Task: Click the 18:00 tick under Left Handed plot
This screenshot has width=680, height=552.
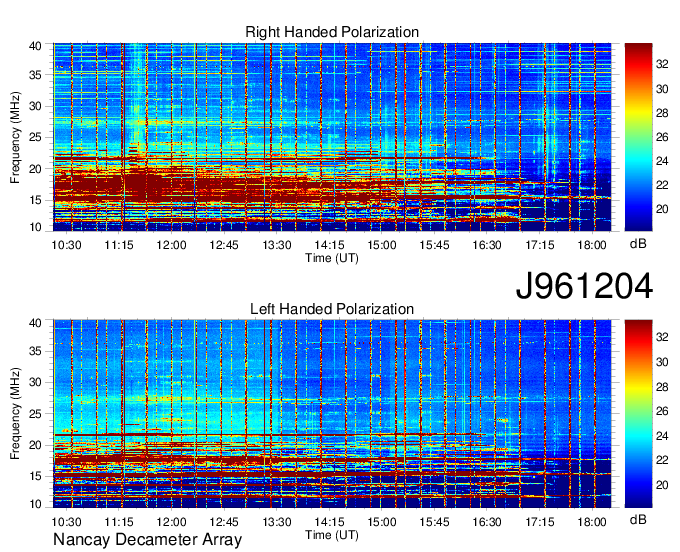Action: coord(592,522)
